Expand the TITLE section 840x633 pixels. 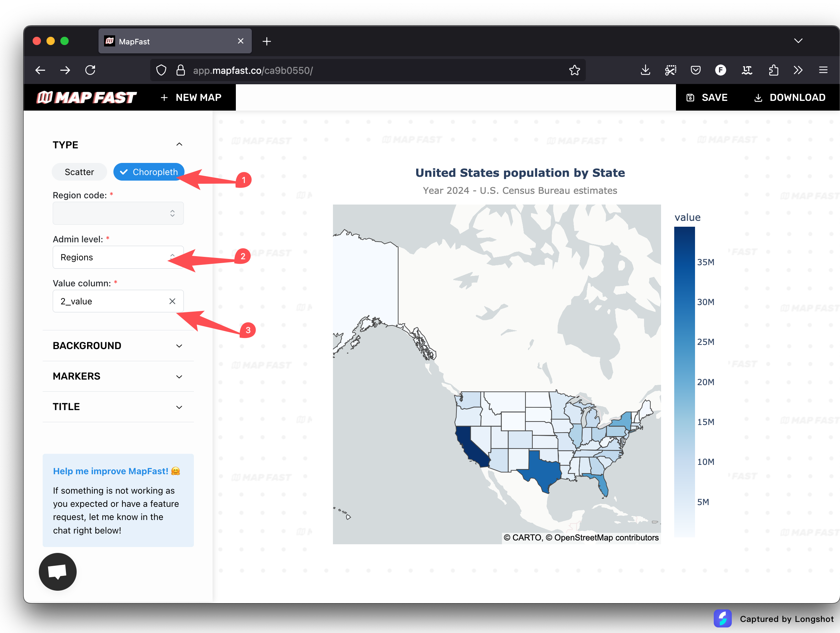coord(118,407)
